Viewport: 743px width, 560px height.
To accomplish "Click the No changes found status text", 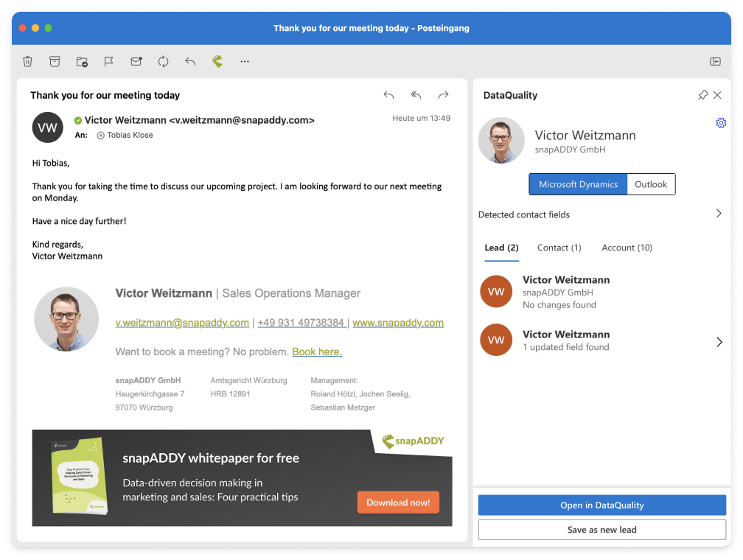I will [x=559, y=305].
